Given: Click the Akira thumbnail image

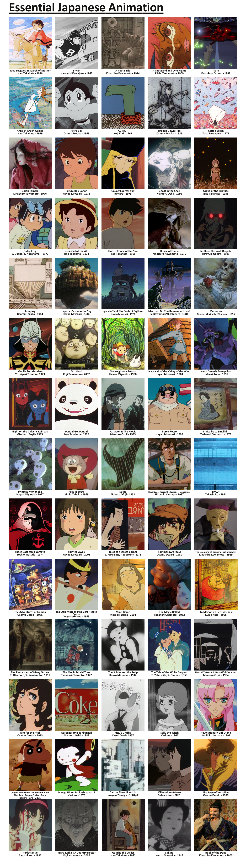Looking at the screenshot, I should click(x=216, y=43).
